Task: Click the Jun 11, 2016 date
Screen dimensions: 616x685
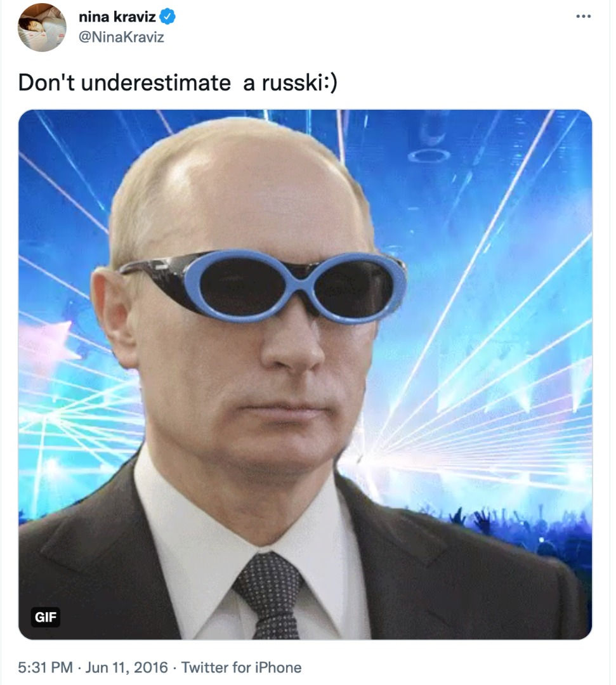Action: [127, 667]
